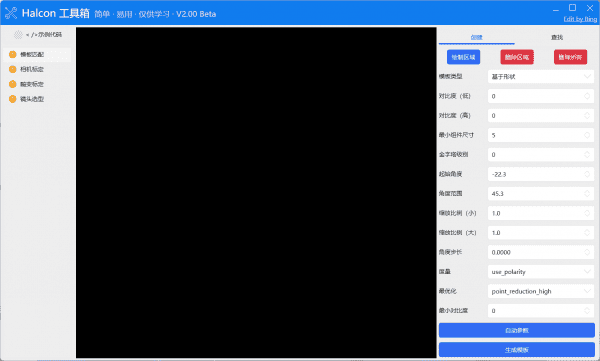Screen dimensions: 600x361
Task: Click the 模板类型 label text
Action: click(450, 77)
